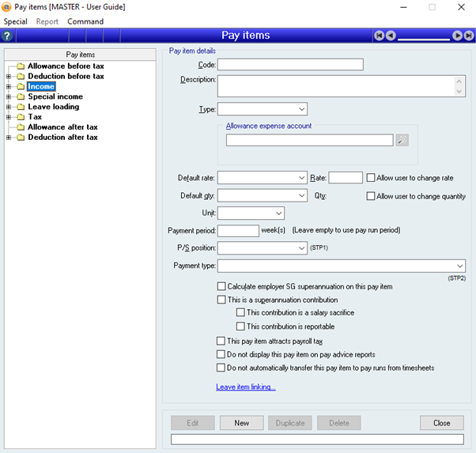
Task: Tick This pay item attracts payroll tax
Action: click(x=221, y=342)
